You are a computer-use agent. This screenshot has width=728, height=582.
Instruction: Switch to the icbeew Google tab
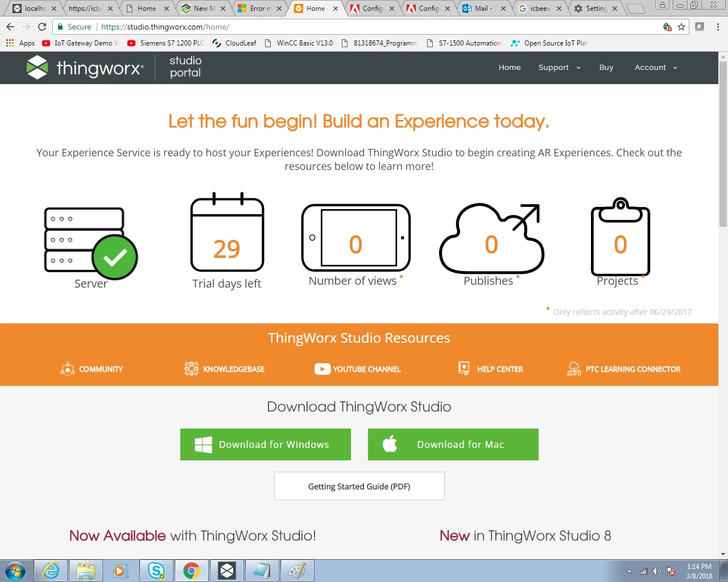click(x=538, y=9)
